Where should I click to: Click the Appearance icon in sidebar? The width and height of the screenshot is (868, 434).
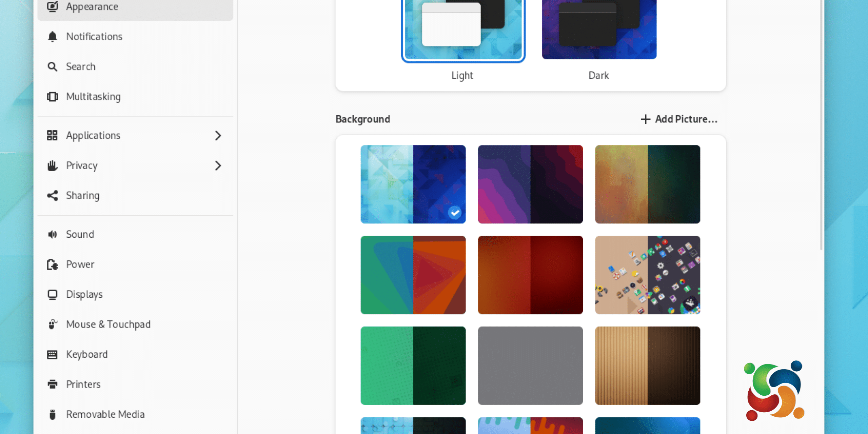click(x=52, y=6)
